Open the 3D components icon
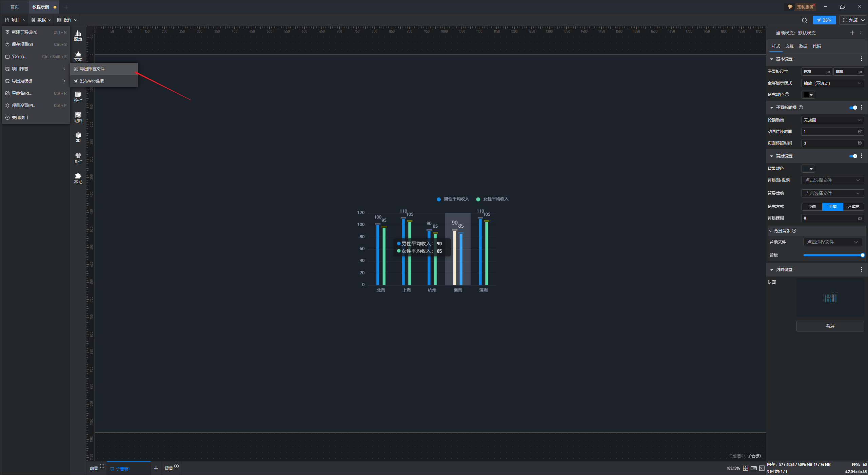868x475 pixels. 78,137
